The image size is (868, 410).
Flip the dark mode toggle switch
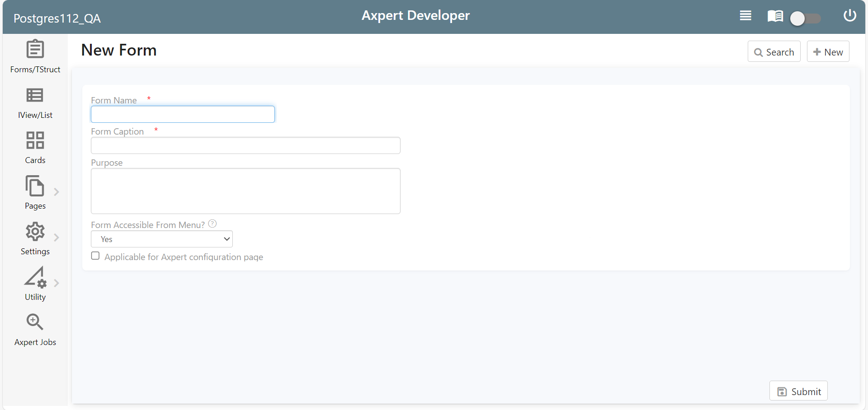coord(806,19)
